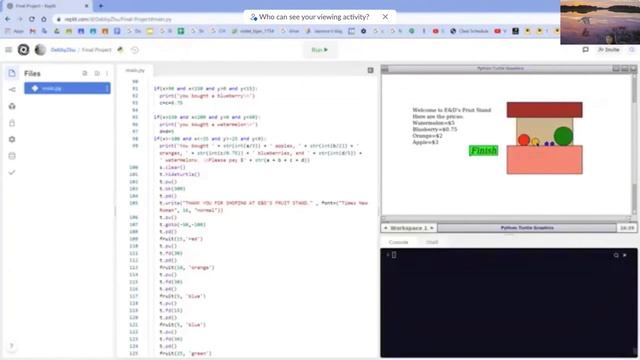The image size is (640, 360).
Task: Run the program with the Run button
Action: click(320, 50)
